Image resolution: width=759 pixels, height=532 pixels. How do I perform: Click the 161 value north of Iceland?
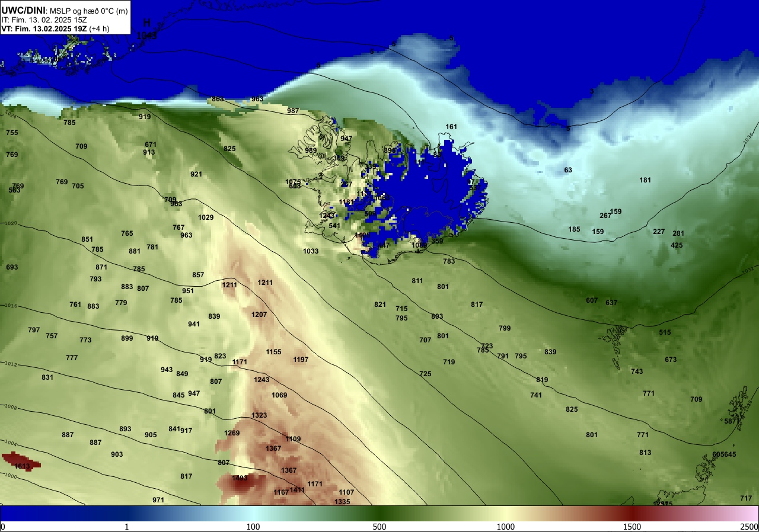coord(451,127)
